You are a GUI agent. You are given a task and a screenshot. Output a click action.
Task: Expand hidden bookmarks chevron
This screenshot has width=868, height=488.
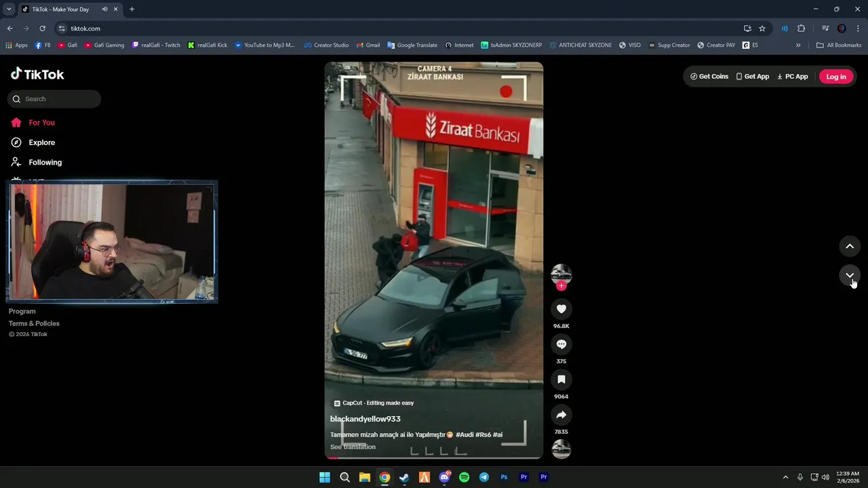click(798, 45)
